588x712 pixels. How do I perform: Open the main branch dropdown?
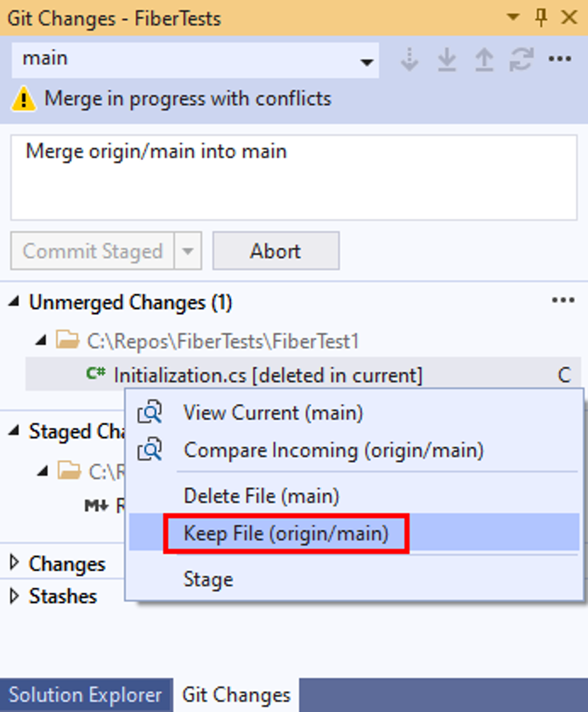pyautogui.click(x=195, y=60)
